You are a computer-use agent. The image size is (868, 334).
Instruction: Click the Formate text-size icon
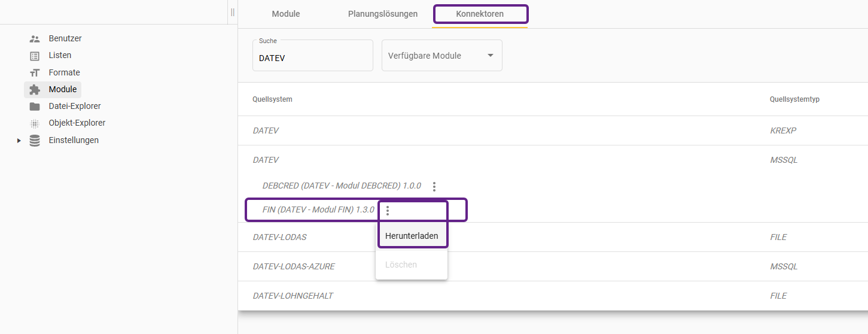(x=35, y=72)
